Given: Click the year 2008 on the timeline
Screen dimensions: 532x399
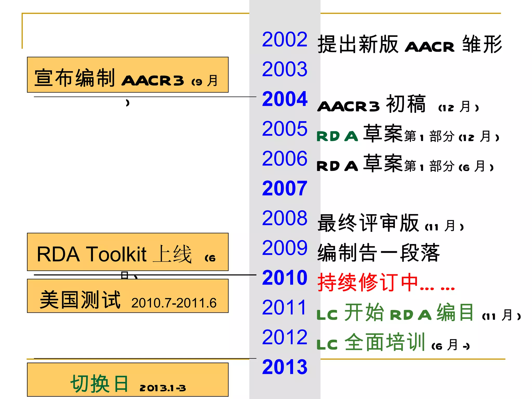Looking at the screenshot, I should pos(285,218).
